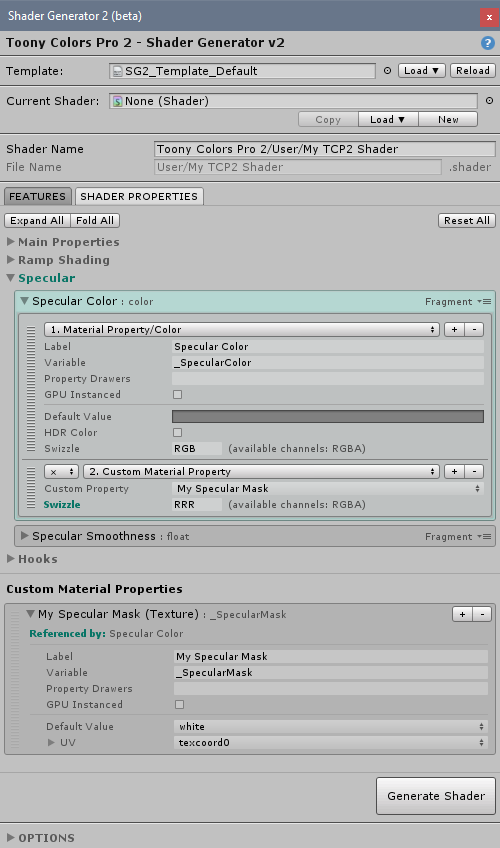
Task: Add a new custom material property with plus
Action: 462,614
